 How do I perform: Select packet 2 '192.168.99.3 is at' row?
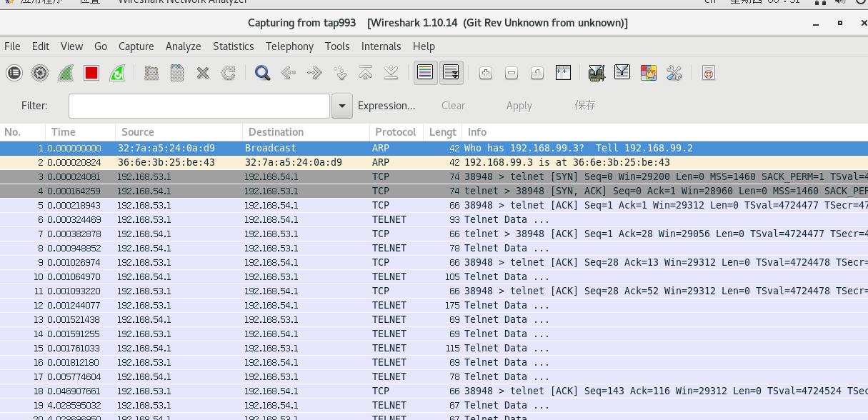coord(434,162)
